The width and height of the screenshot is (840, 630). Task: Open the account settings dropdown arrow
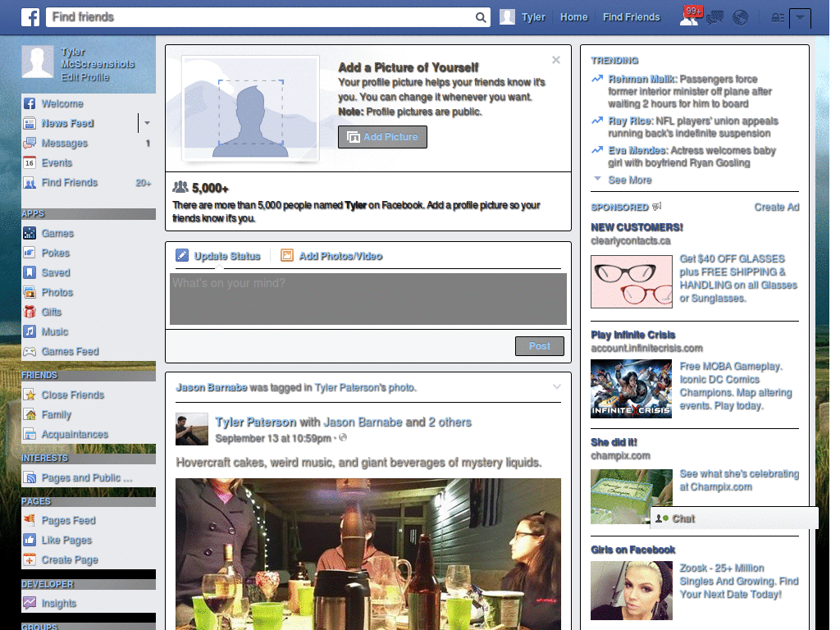pyautogui.click(x=800, y=17)
